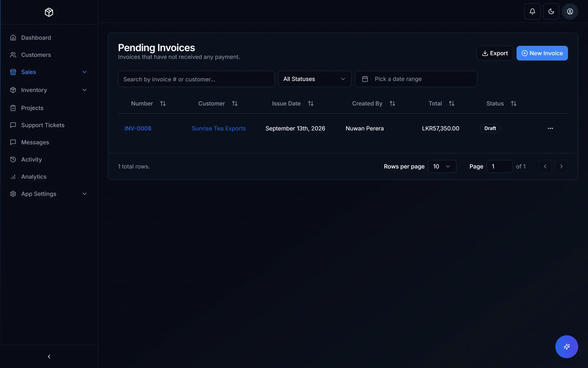Image resolution: width=588 pixels, height=368 pixels.
Task: Click the Sales label in sidebar
Action: click(29, 72)
